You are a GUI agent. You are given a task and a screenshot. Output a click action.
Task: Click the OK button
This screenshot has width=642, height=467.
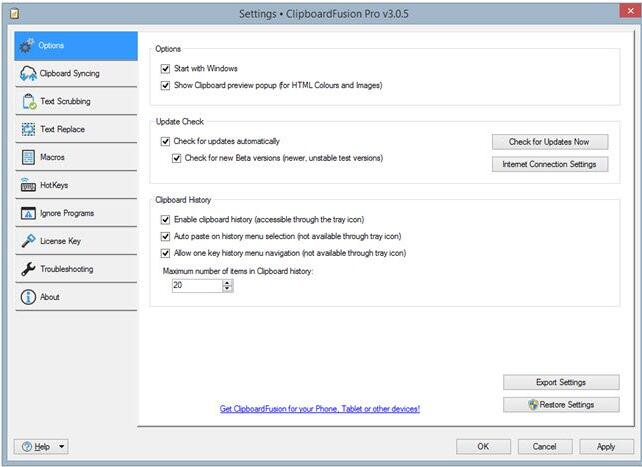click(484, 447)
